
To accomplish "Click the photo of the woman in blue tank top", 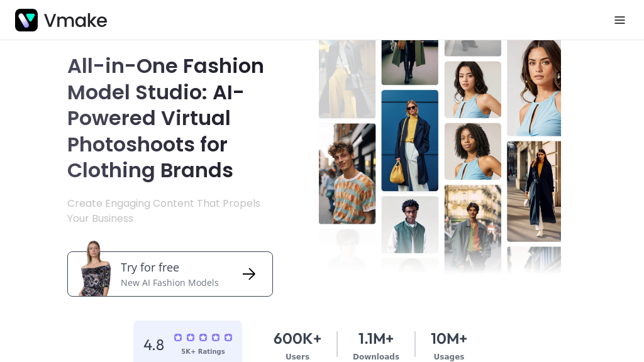I will coord(472,89).
